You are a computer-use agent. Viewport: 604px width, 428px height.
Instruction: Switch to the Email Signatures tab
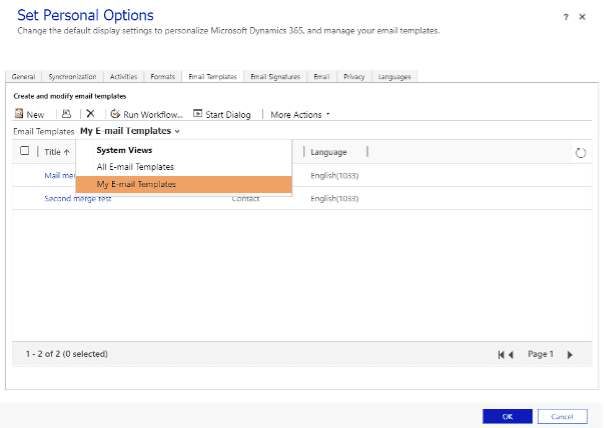pyautogui.click(x=275, y=76)
